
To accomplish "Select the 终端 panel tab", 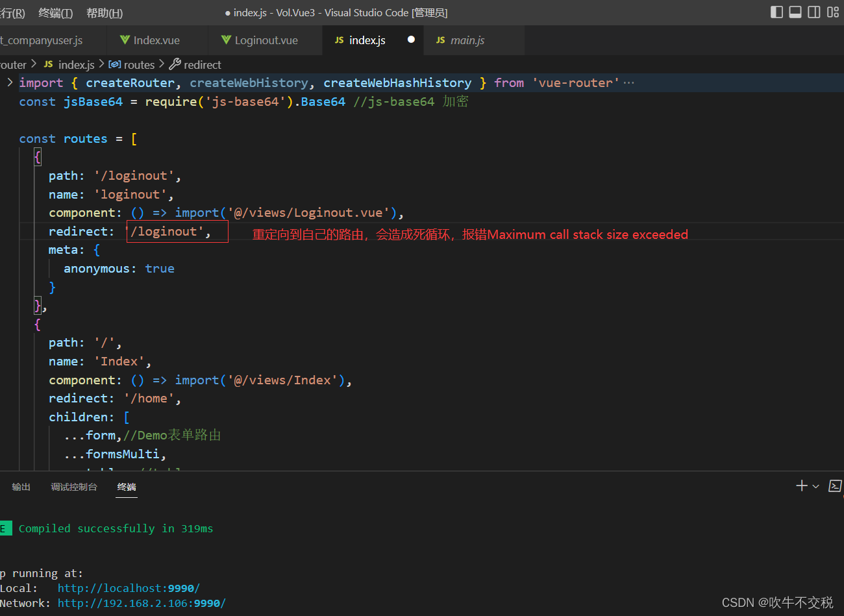I will click(x=127, y=487).
